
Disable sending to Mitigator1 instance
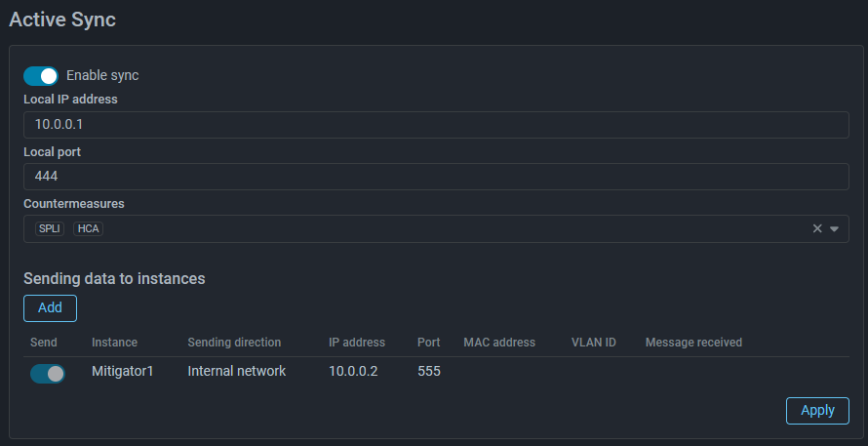[x=48, y=374]
